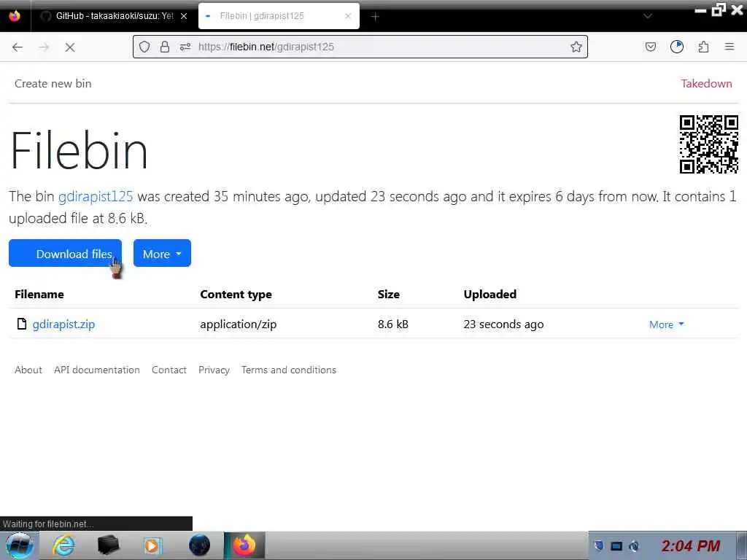This screenshot has width=747, height=560.
Task: Expand the More dropdown in gdirapist.zip row
Action: pos(667,324)
